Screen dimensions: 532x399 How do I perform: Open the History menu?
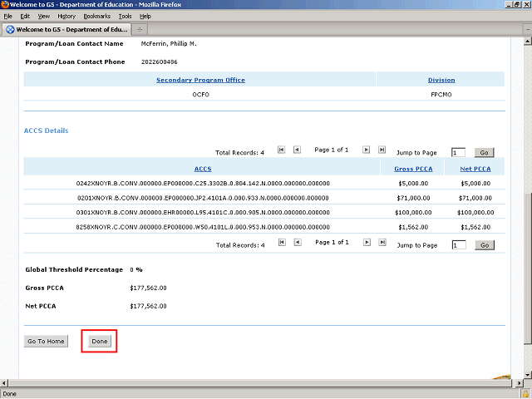click(66, 16)
